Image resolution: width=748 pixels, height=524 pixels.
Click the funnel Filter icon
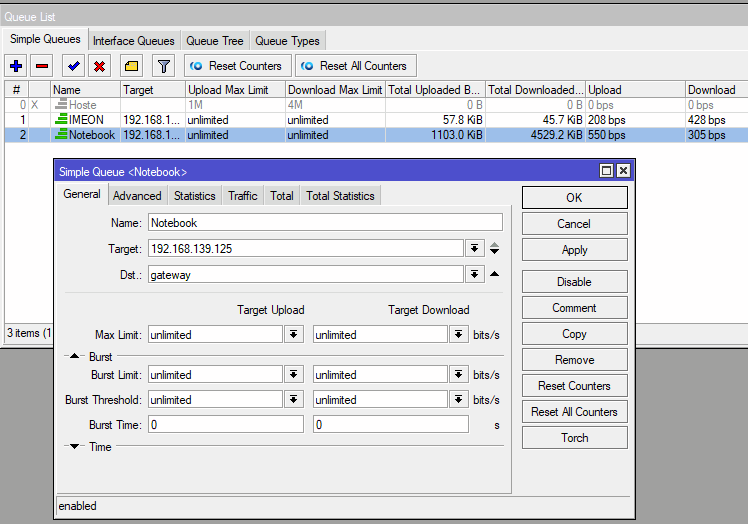pyautogui.click(x=164, y=66)
